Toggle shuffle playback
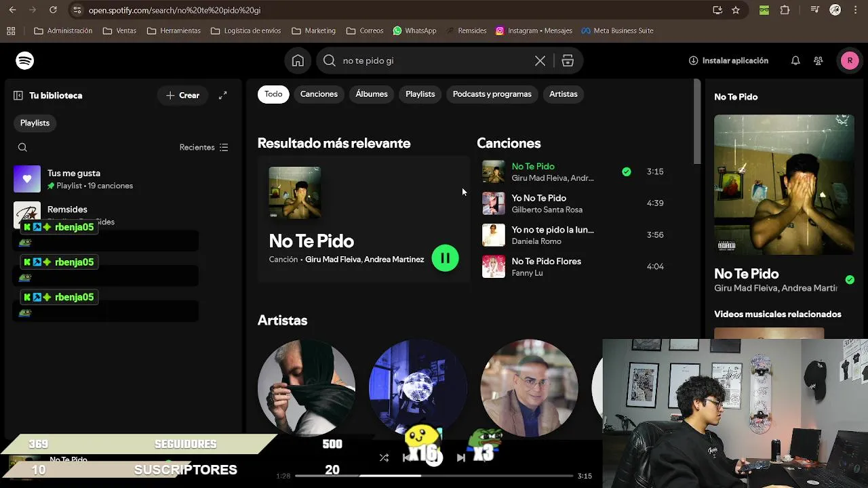 (x=384, y=457)
